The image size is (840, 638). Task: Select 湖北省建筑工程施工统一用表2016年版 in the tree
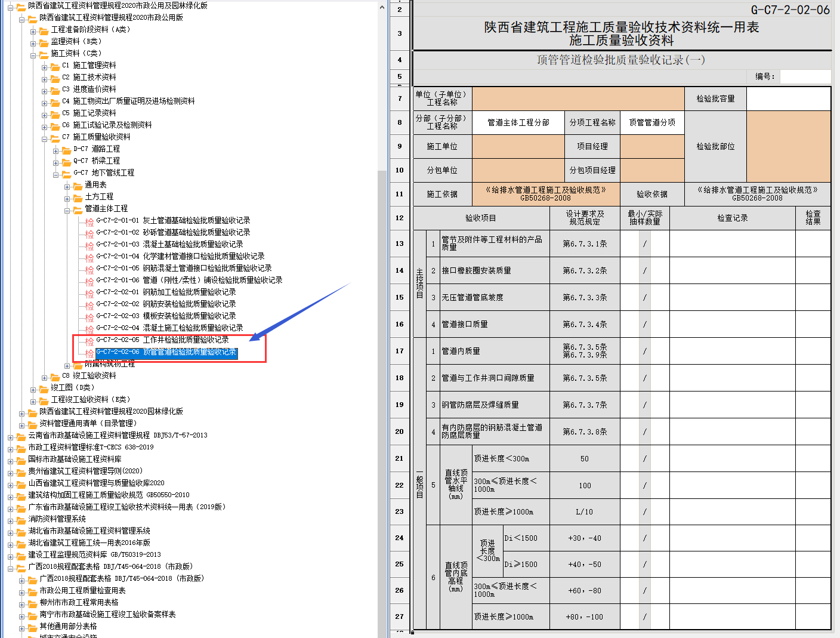[89, 543]
